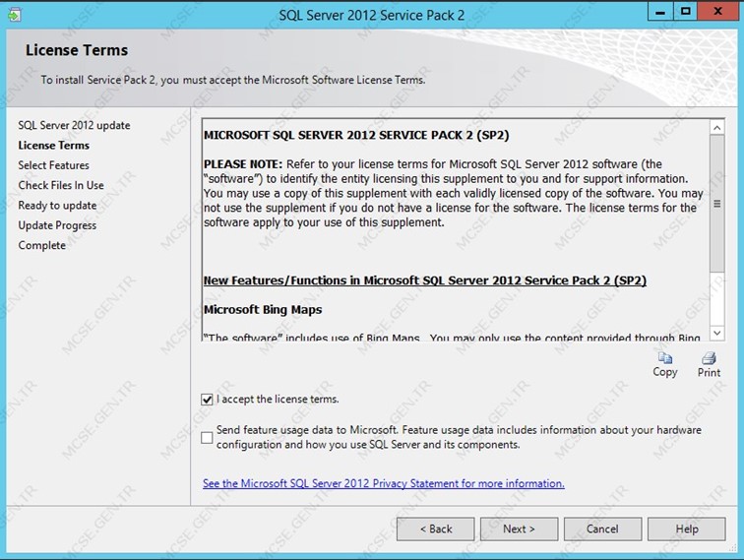Click the license text scroll down arrow
Screen dimensions: 744x560
click(x=717, y=334)
